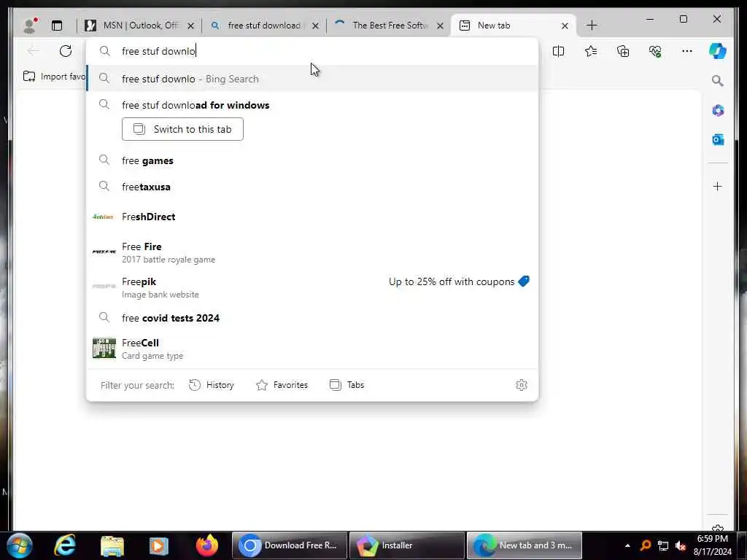Add a sidebar app with plus icon
This screenshot has width=747, height=560.
pos(718,186)
